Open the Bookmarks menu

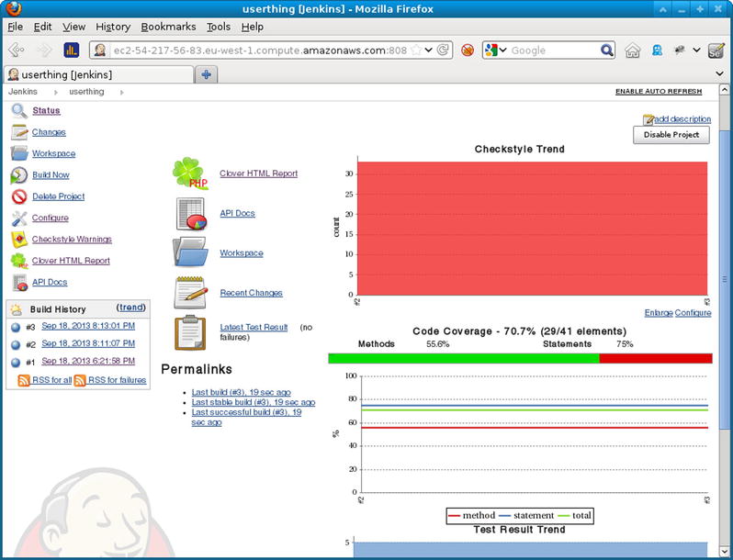pyautogui.click(x=168, y=27)
